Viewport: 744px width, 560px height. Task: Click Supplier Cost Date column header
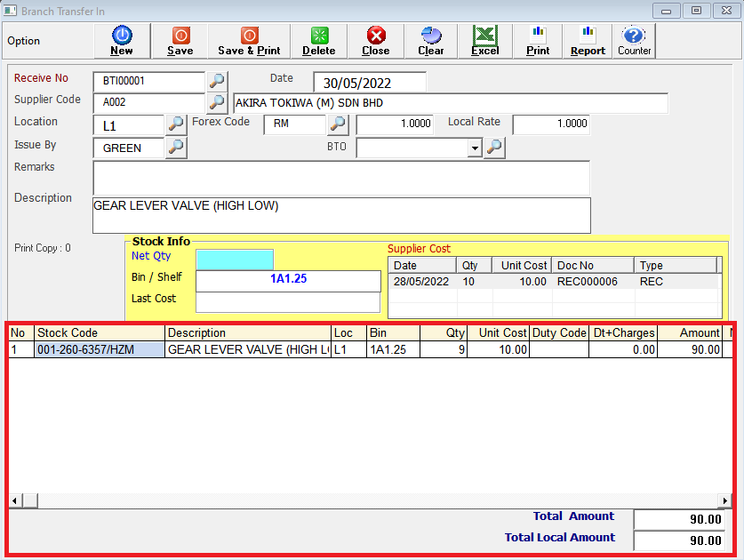pyautogui.click(x=422, y=265)
